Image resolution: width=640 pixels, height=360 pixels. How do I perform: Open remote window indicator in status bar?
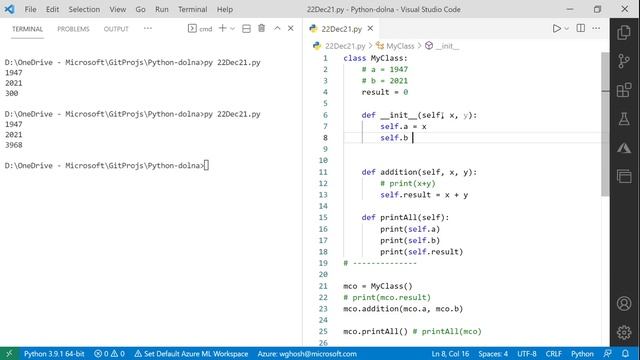coord(9,354)
